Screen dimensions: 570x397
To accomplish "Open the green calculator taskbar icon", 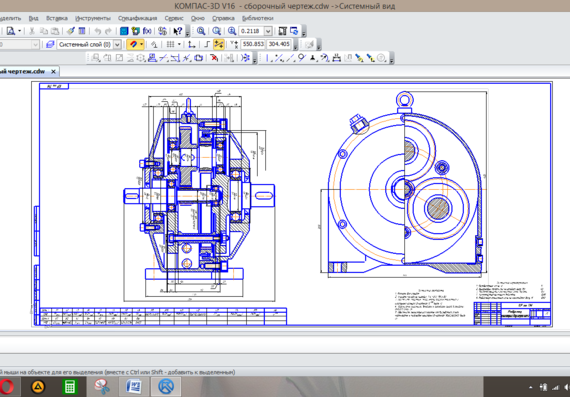I will (69, 386).
